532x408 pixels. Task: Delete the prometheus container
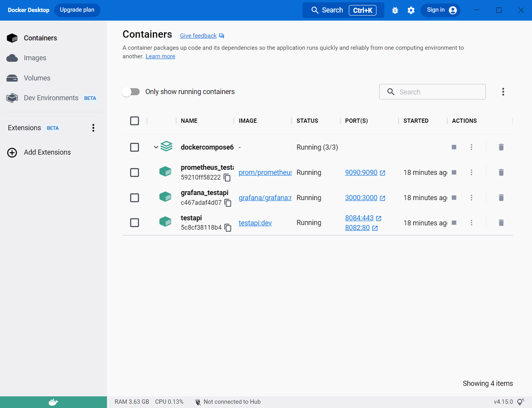point(501,173)
